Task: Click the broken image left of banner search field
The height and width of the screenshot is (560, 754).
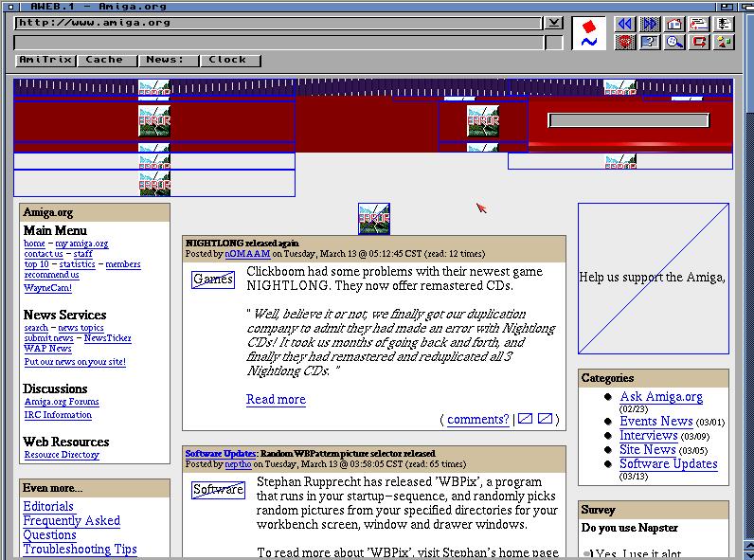Action: (483, 121)
